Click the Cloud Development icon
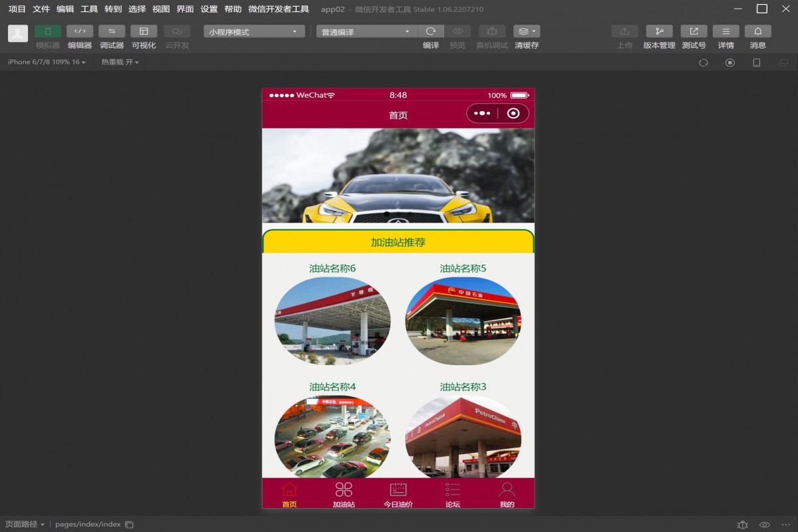 pyautogui.click(x=177, y=31)
